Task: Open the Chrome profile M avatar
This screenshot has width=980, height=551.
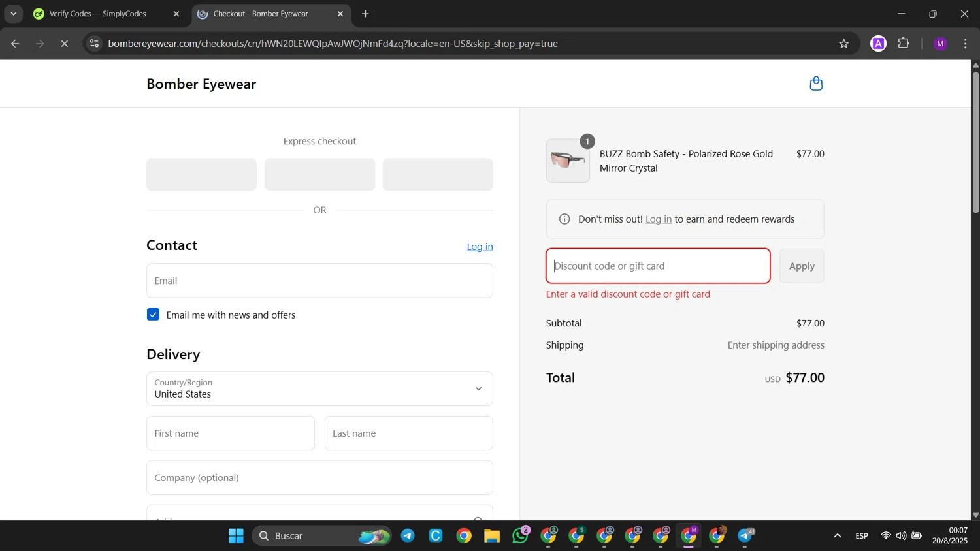Action: click(x=940, y=44)
